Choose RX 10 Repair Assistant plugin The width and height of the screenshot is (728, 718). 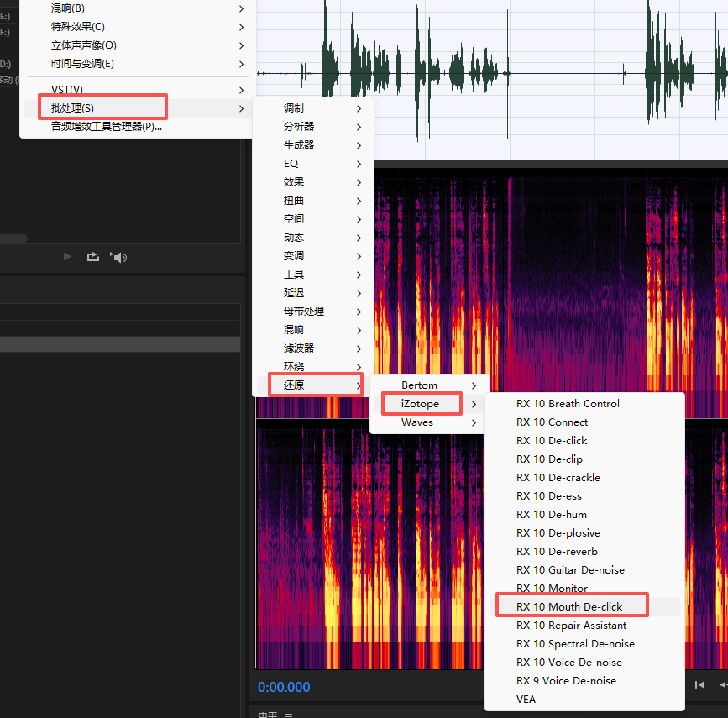(x=584, y=626)
